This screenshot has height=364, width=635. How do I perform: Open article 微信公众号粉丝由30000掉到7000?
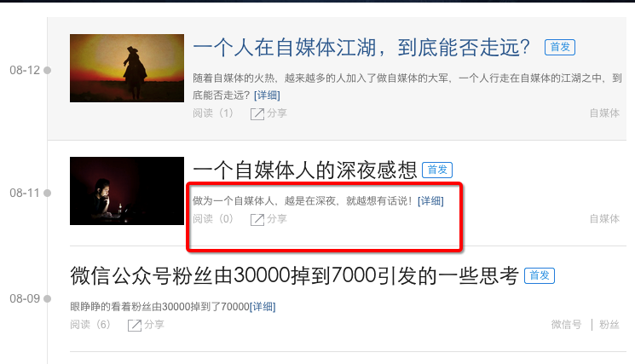(294, 275)
